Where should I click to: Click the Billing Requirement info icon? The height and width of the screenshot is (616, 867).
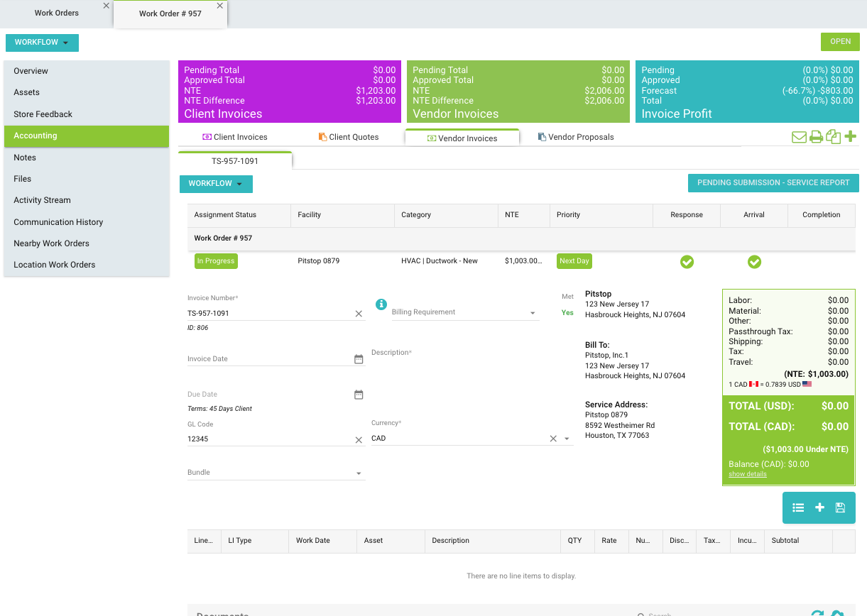[381, 304]
